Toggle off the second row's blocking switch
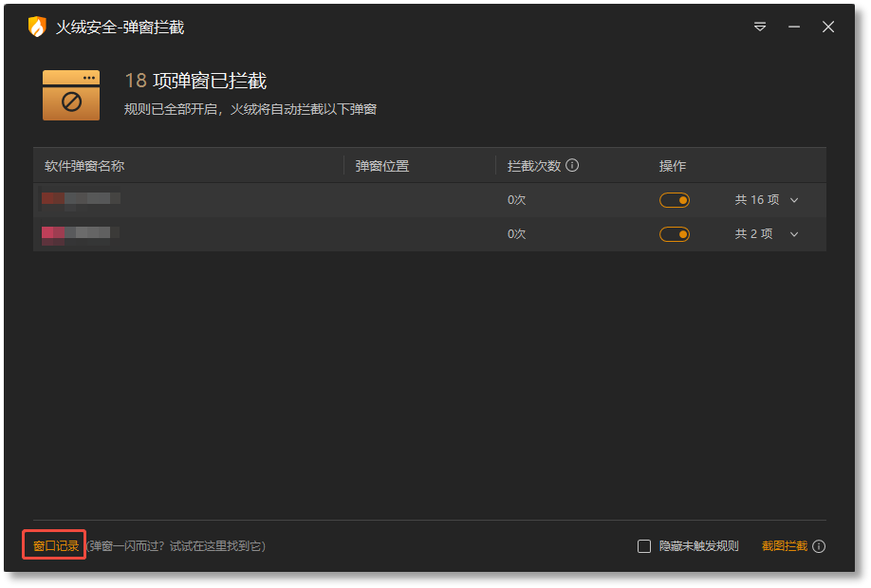The width and height of the screenshot is (871, 588). pyautogui.click(x=675, y=234)
